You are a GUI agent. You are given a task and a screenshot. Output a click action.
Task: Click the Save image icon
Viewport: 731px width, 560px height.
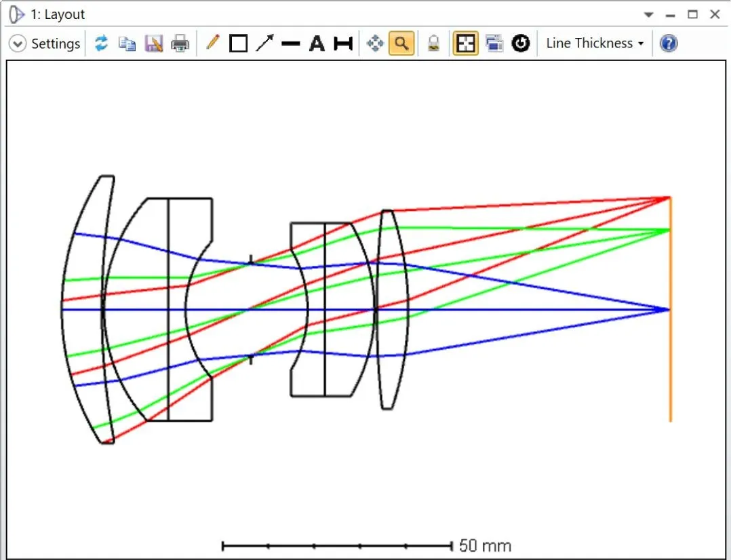(x=154, y=44)
